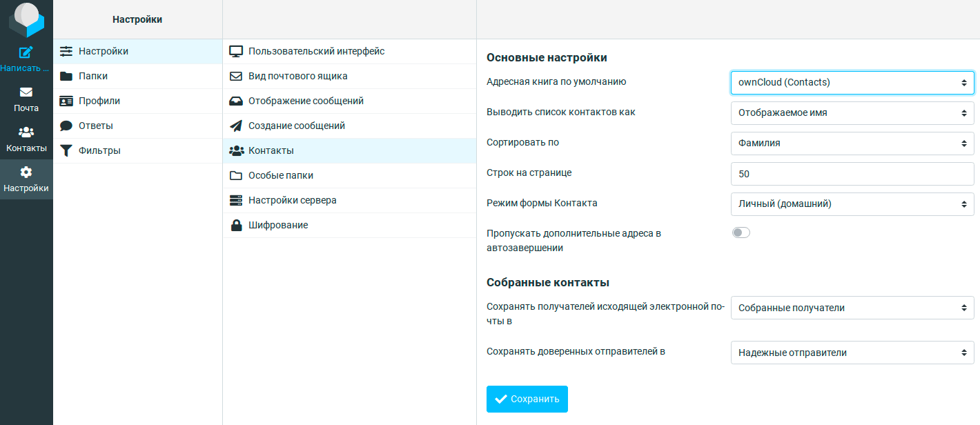This screenshot has width=980, height=425.
Task: Click the Settings gear icon
Action: tap(26, 172)
